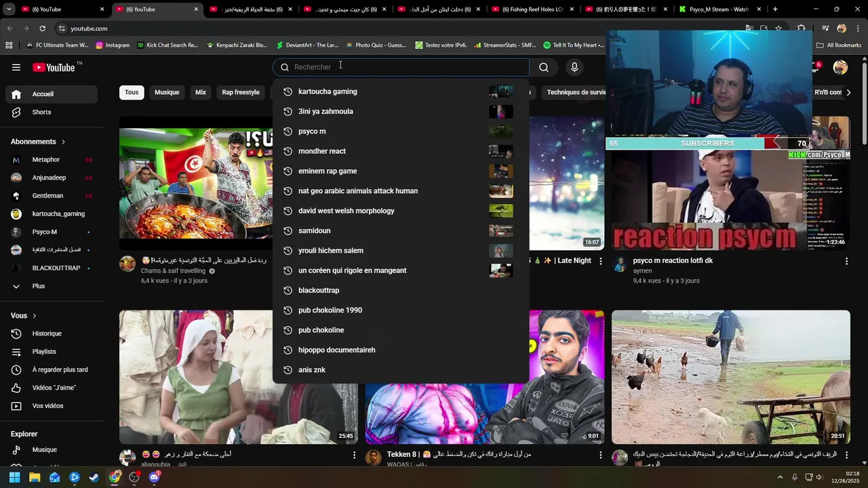
Task: Open Vos vidéos in sidebar
Action: [52, 406]
